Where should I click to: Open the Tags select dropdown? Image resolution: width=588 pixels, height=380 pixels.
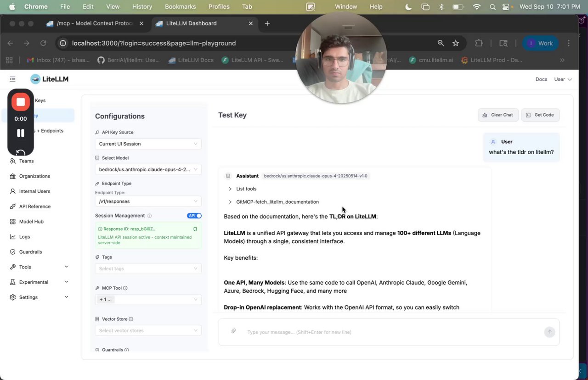coord(148,268)
